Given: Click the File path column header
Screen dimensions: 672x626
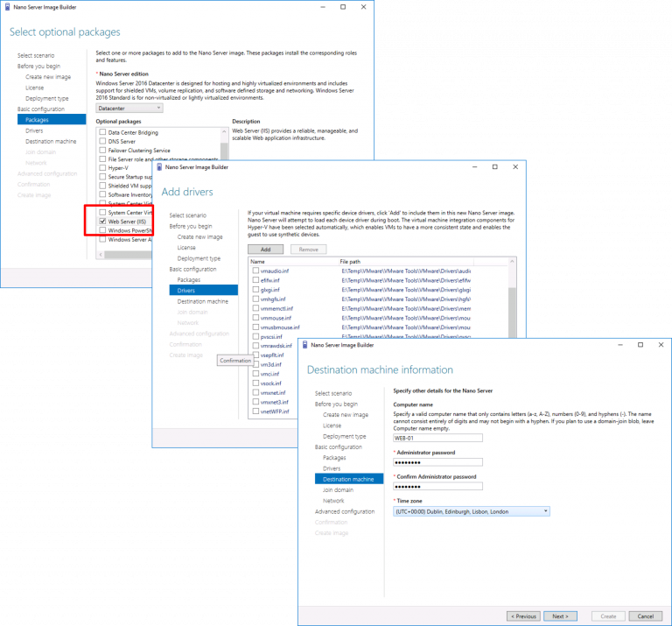Looking at the screenshot, I should 350,262.
